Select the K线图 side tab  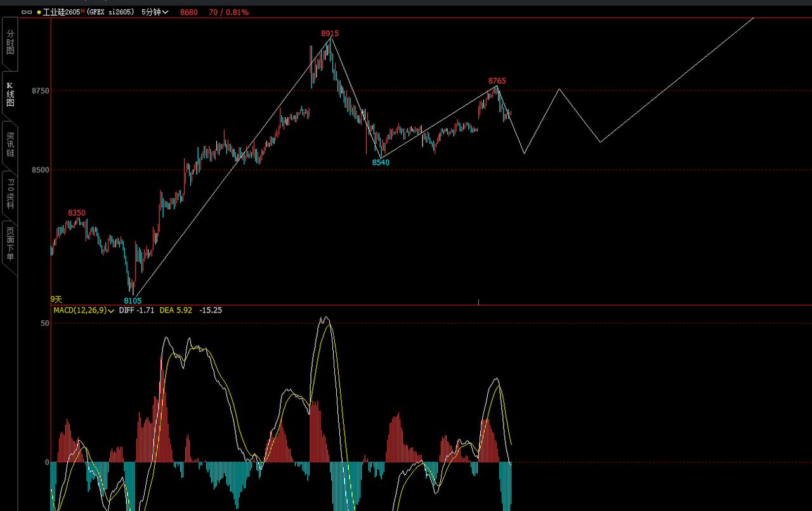[x=10, y=94]
